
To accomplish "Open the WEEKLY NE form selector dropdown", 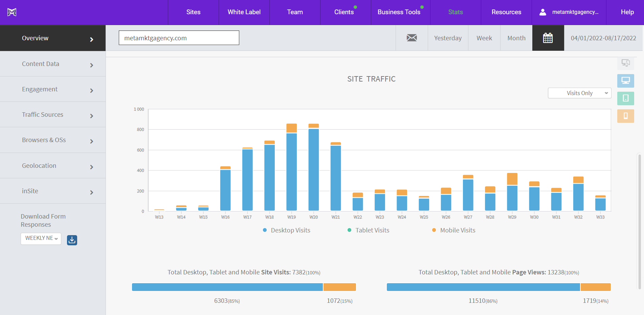I will click(41, 239).
